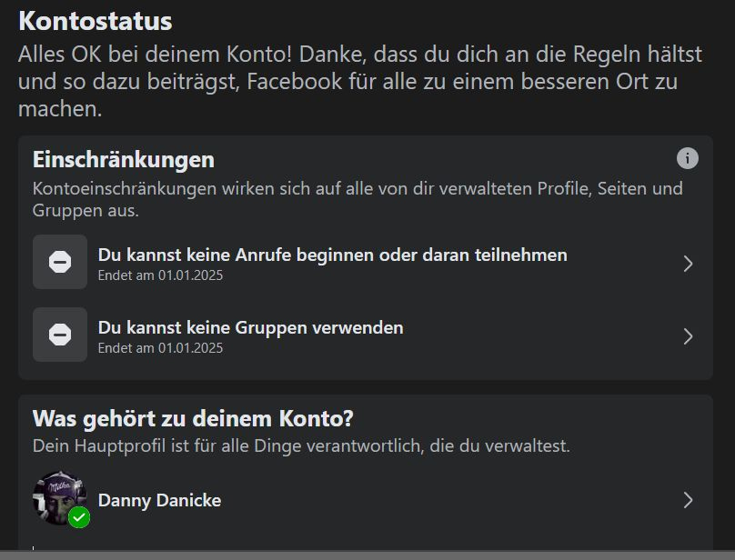Screen dimensions: 735x560
Task: Open 'Du kannst keine Gruppen verwenden' restriction
Action: click(250, 327)
